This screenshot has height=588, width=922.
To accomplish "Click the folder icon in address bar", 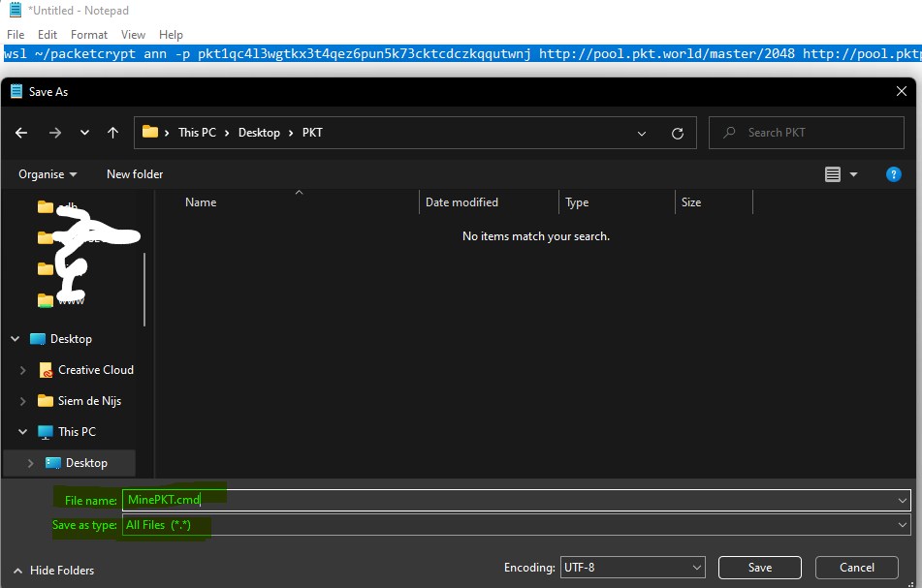I will (x=150, y=132).
